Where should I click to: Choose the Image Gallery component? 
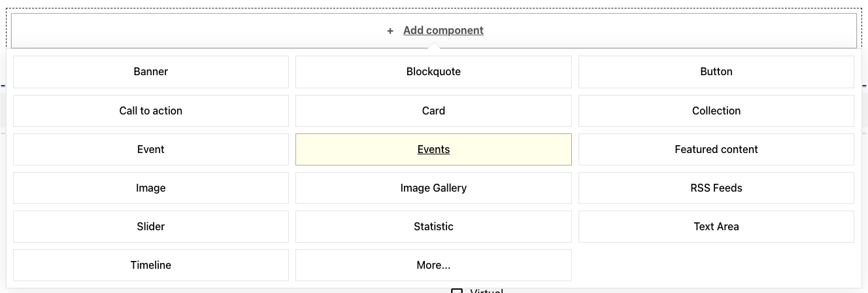[x=433, y=188]
